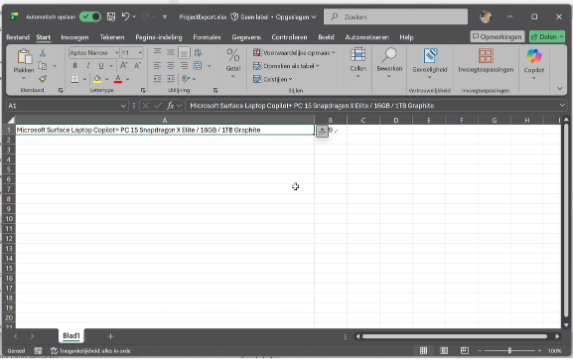Collapse the ribbon with the chevron
The width and height of the screenshot is (573, 360).
(x=559, y=88)
